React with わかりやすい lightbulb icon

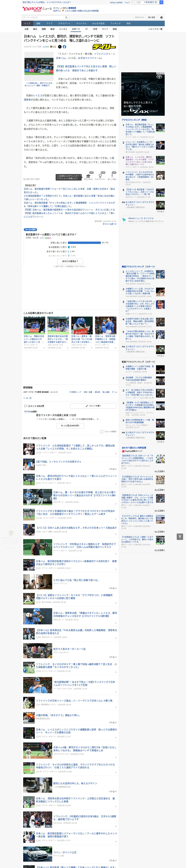100,176
